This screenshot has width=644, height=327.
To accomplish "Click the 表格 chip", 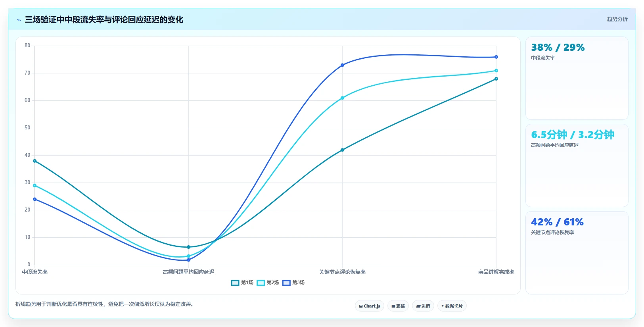I will coord(398,306).
